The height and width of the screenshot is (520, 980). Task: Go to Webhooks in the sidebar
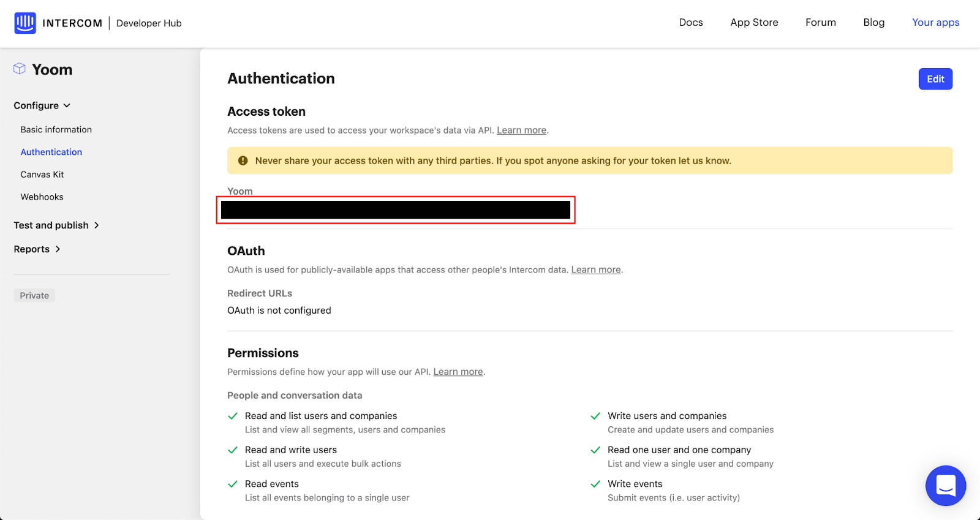coord(42,197)
